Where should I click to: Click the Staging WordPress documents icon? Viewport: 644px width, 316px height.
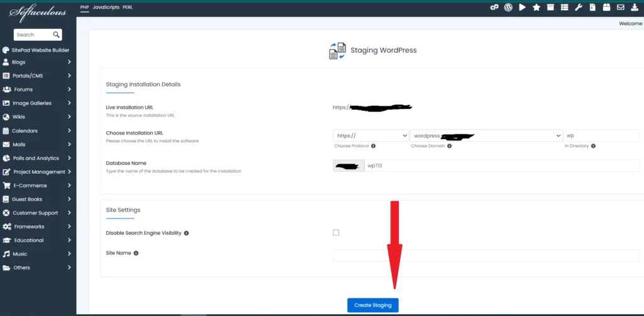[x=338, y=50]
